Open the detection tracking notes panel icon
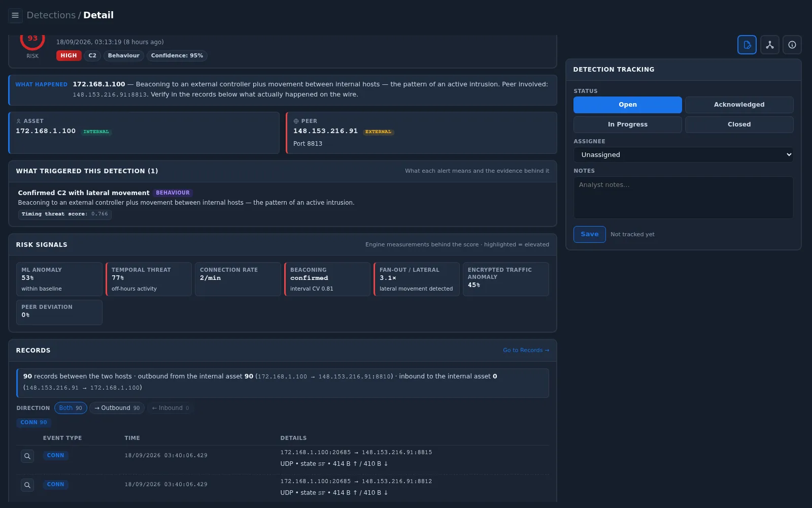812x508 pixels. (747, 45)
